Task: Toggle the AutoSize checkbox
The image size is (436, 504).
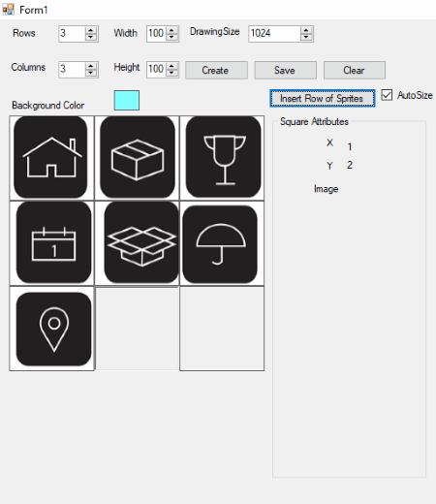Action: pos(387,95)
